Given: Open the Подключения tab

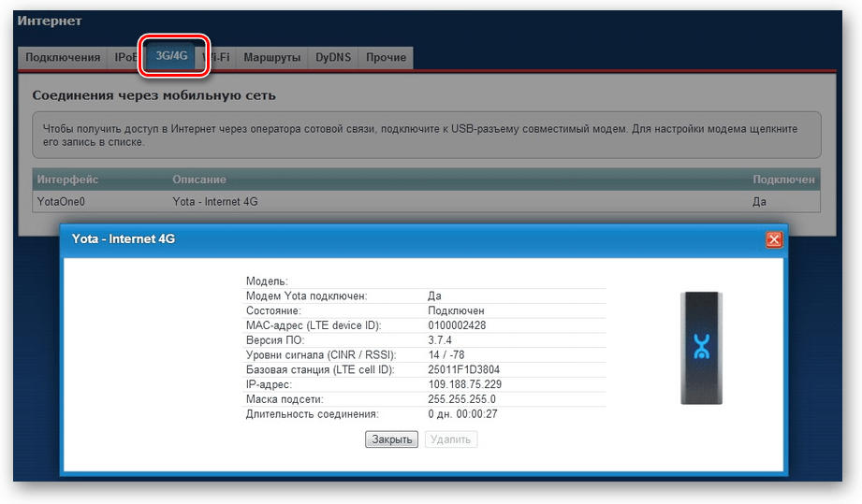Looking at the screenshot, I should point(63,58).
